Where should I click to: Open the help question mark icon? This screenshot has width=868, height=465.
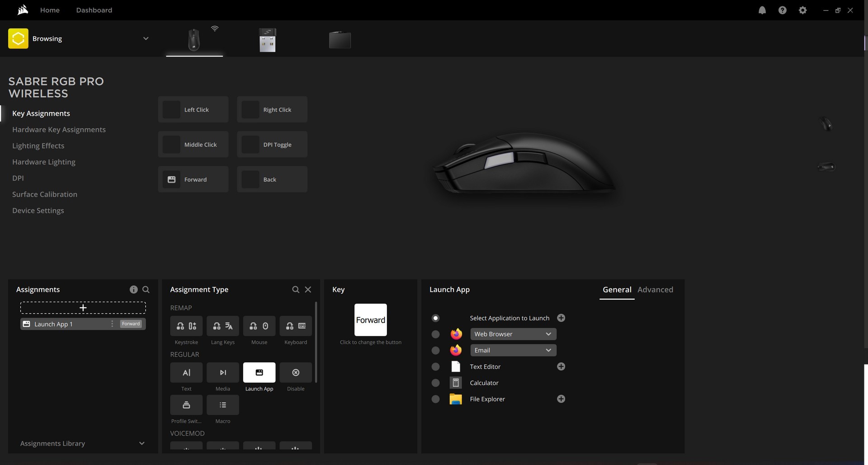[783, 10]
